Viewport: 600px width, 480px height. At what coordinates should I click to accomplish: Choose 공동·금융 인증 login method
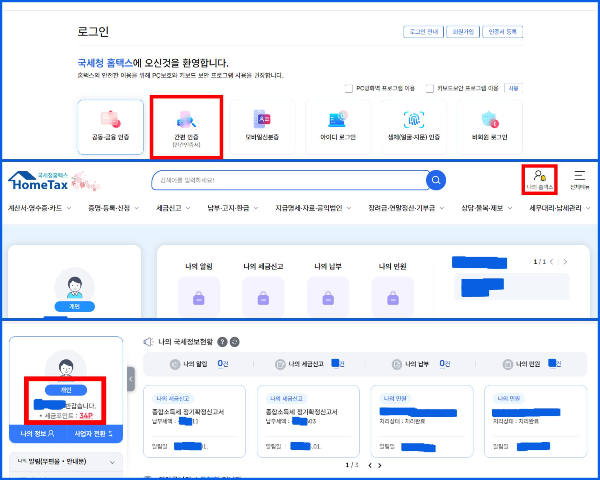coord(111,127)
